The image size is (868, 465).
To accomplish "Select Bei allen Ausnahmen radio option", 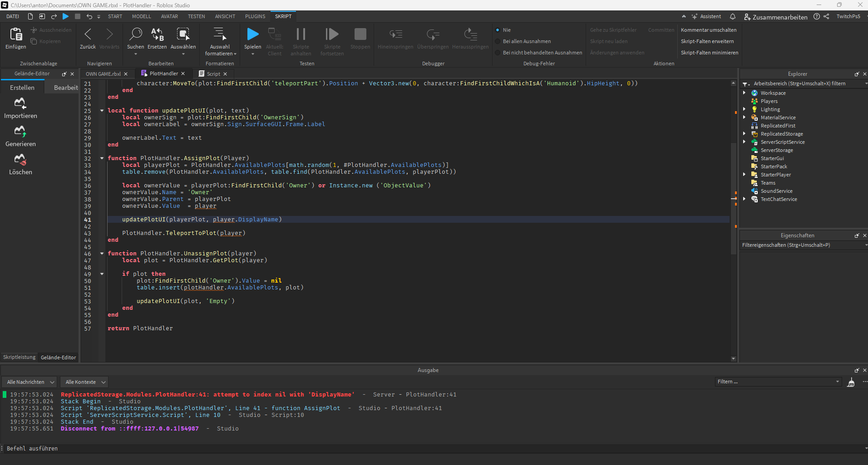I will pyautogui.click(x=498, y=41).
